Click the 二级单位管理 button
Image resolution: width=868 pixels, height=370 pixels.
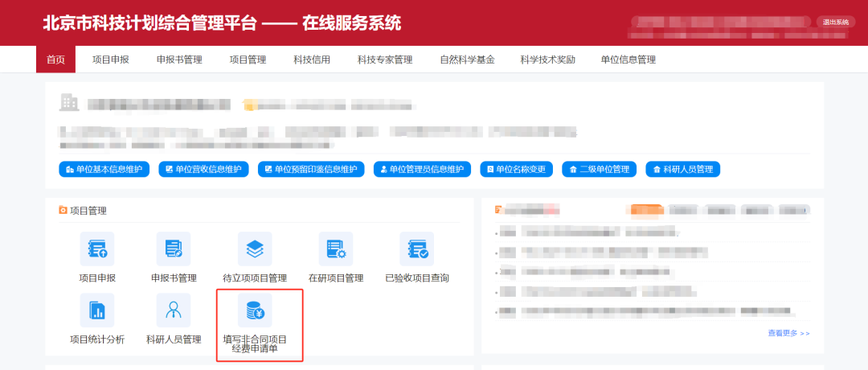click(599, 169)
